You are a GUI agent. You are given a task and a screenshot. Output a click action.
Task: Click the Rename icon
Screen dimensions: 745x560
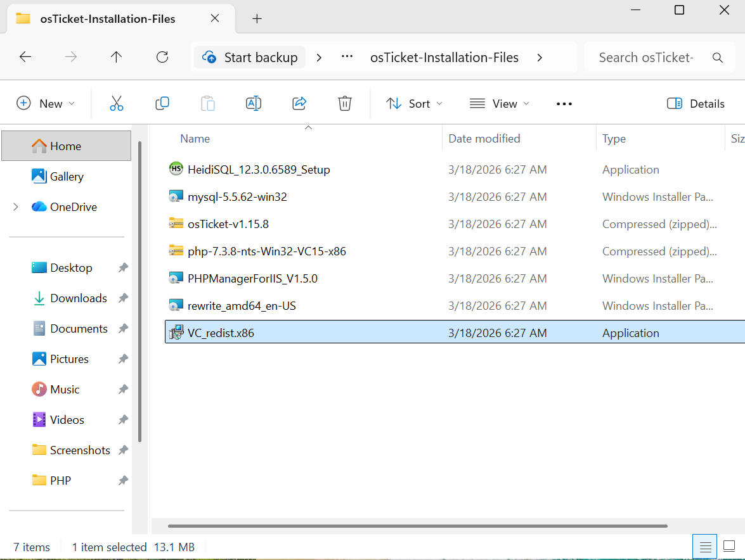tap(253, 103)
